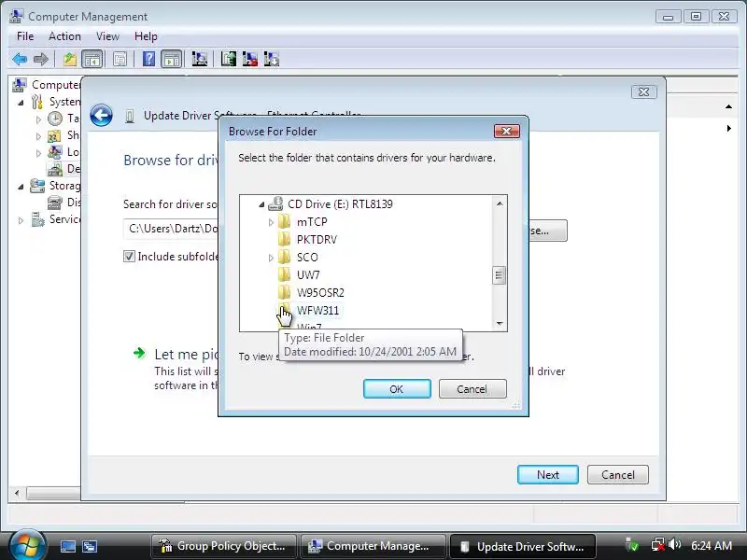Select the WFW311 folder

[x=317, y=310]
